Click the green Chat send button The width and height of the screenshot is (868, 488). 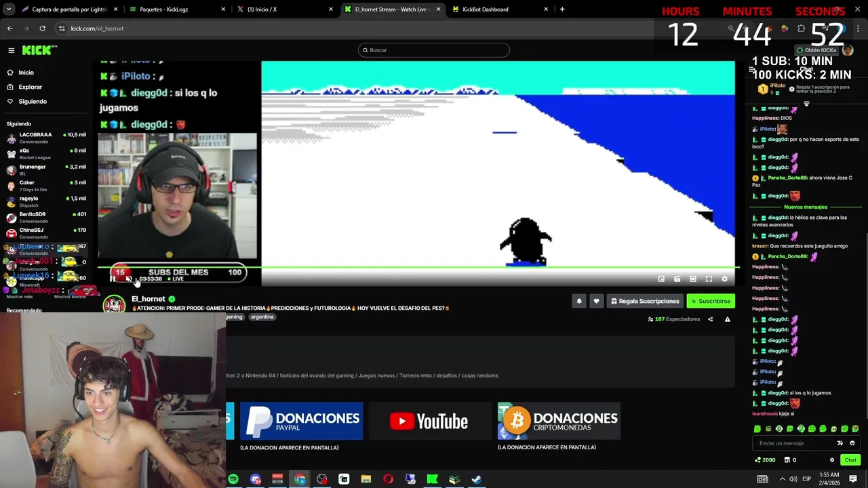coord(850,460)
